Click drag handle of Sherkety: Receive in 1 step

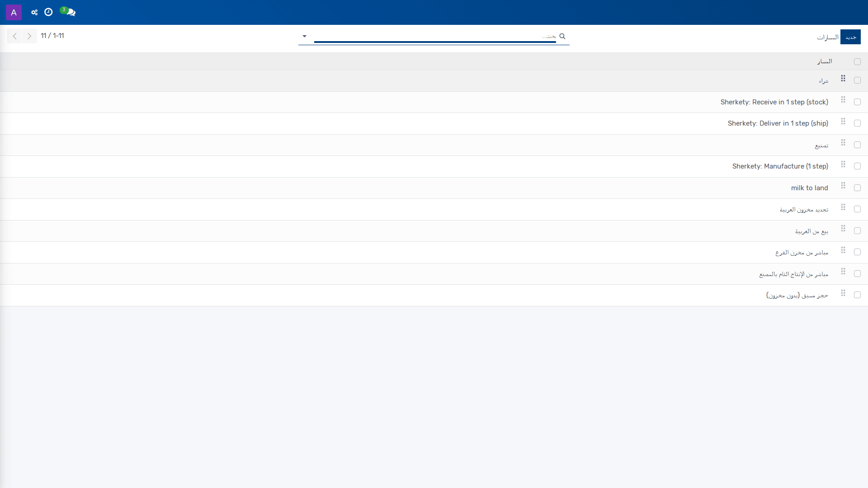point(843,100)
